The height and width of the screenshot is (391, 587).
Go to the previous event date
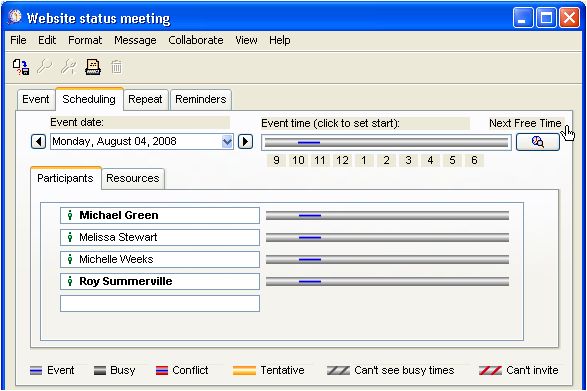click(x=39, y=142)
